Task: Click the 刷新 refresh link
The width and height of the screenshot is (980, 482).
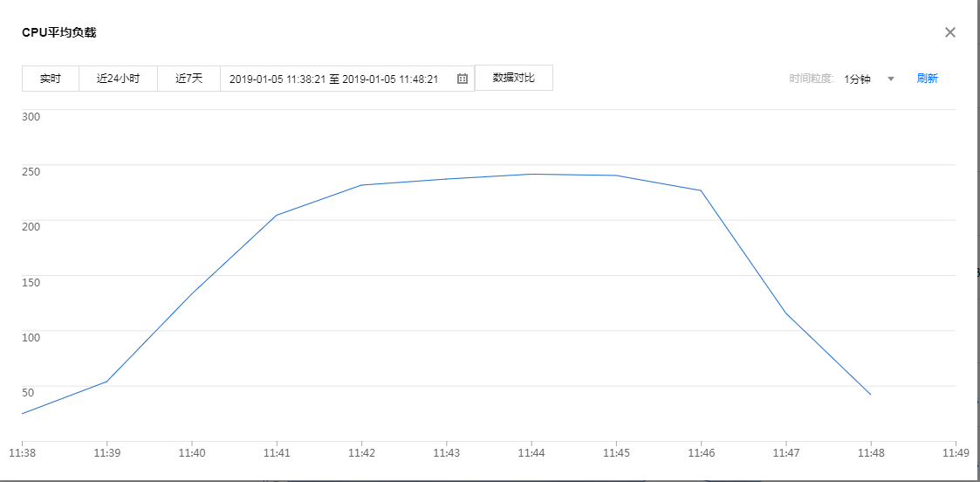Action: coord(927,79)
